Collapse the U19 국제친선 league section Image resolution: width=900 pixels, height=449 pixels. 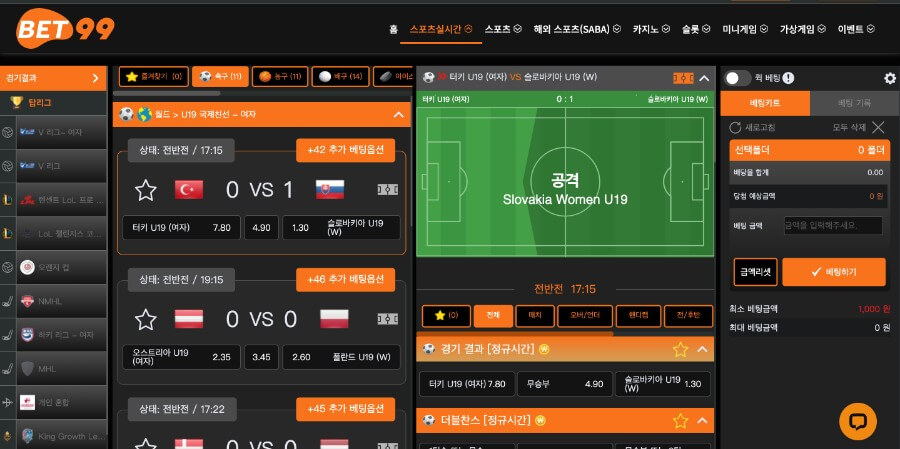pos(398,115)
